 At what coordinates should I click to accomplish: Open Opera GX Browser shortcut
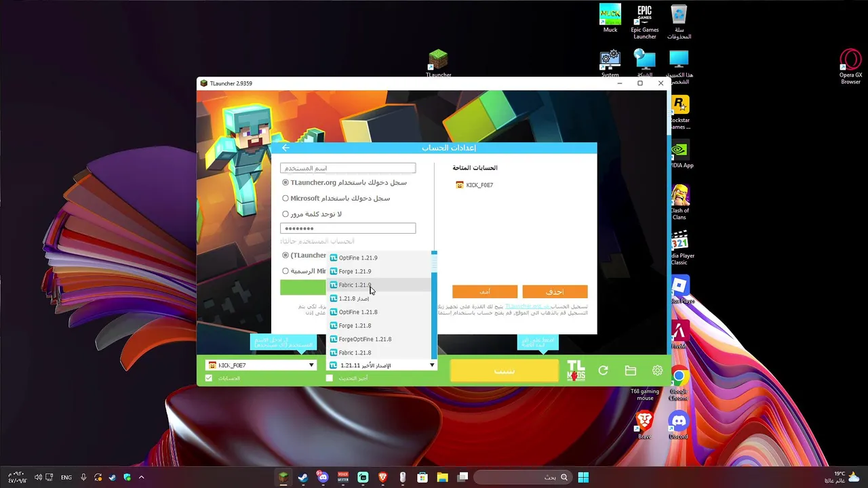pyautogui.click(x=850, y=66)
